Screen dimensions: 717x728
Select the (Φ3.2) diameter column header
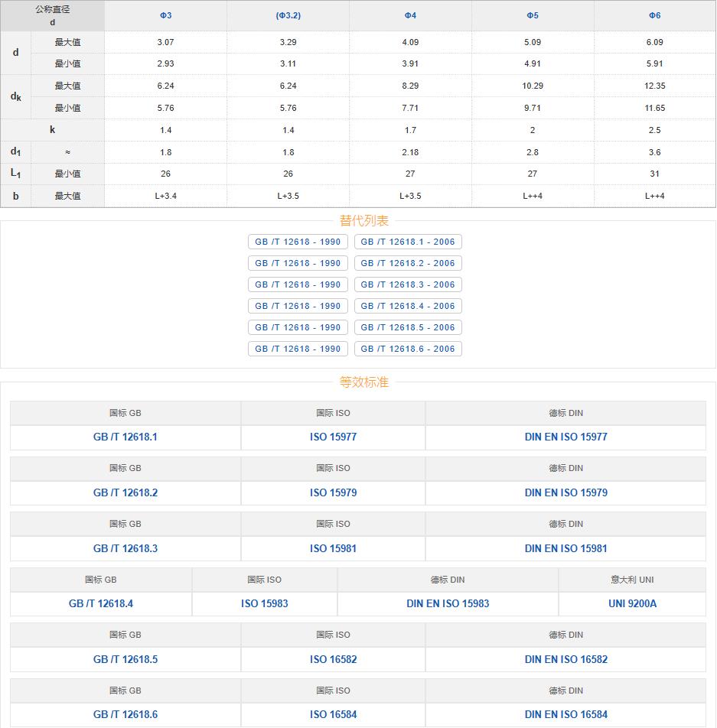point(288,15)
